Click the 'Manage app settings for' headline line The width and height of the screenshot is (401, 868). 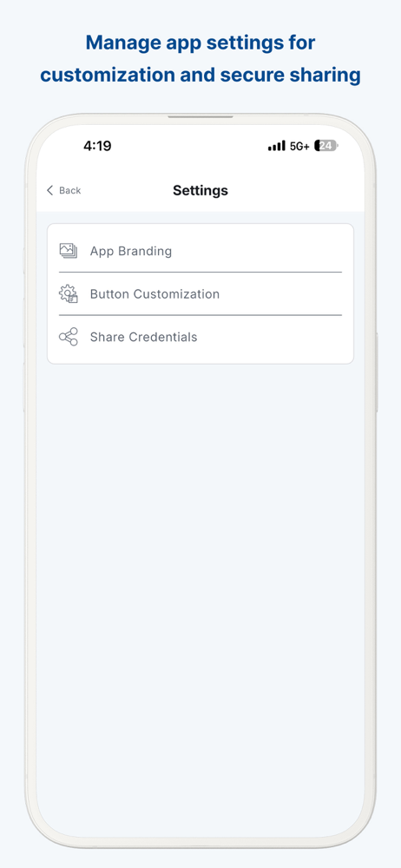200,42
